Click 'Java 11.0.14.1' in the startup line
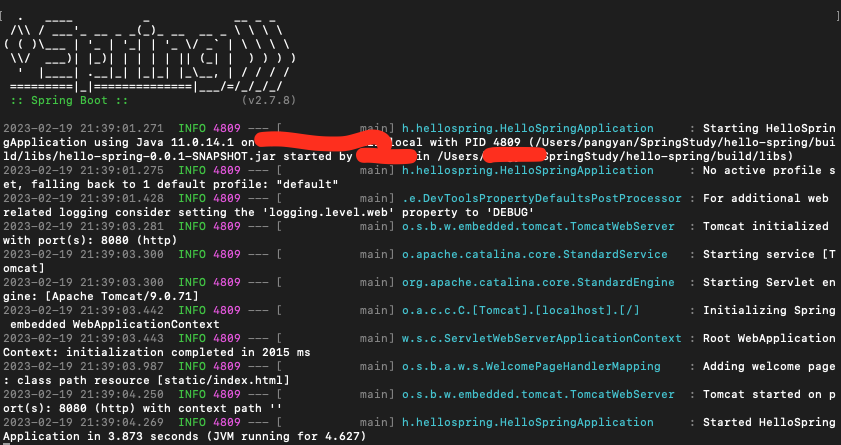The height and width of the screenshot is (445, 841). (x=187, y=143)
